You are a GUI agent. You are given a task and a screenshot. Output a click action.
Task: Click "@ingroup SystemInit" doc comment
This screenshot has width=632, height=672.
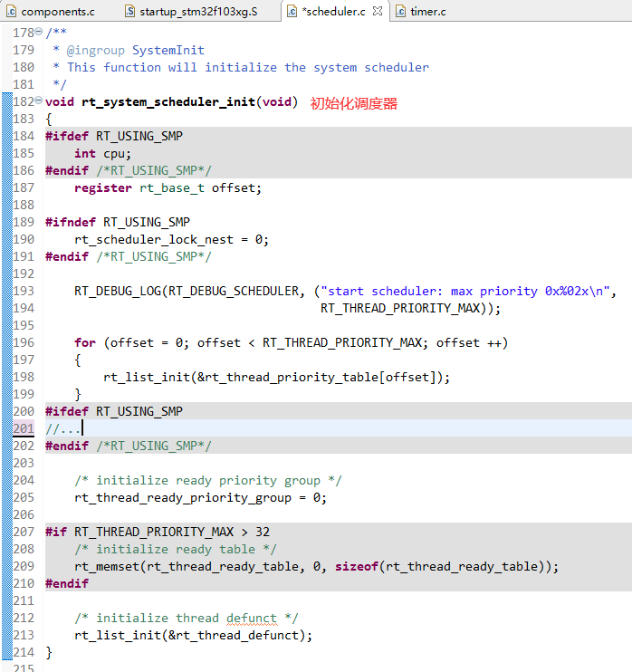point(136,50)
